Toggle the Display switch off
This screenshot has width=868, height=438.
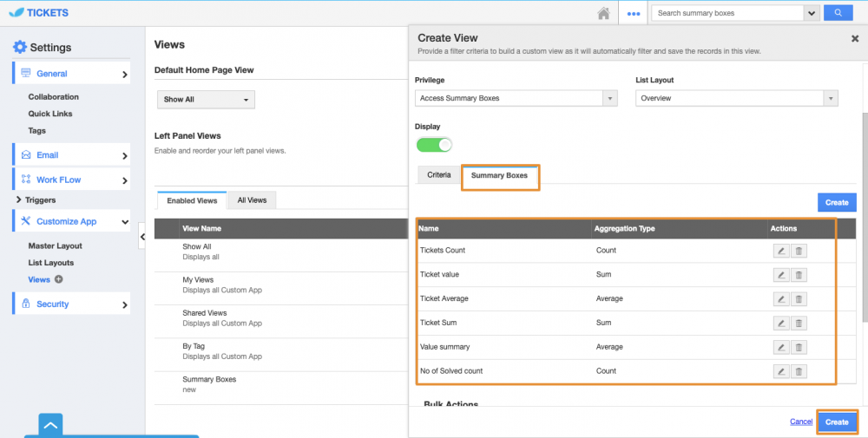tap(434, 145)
